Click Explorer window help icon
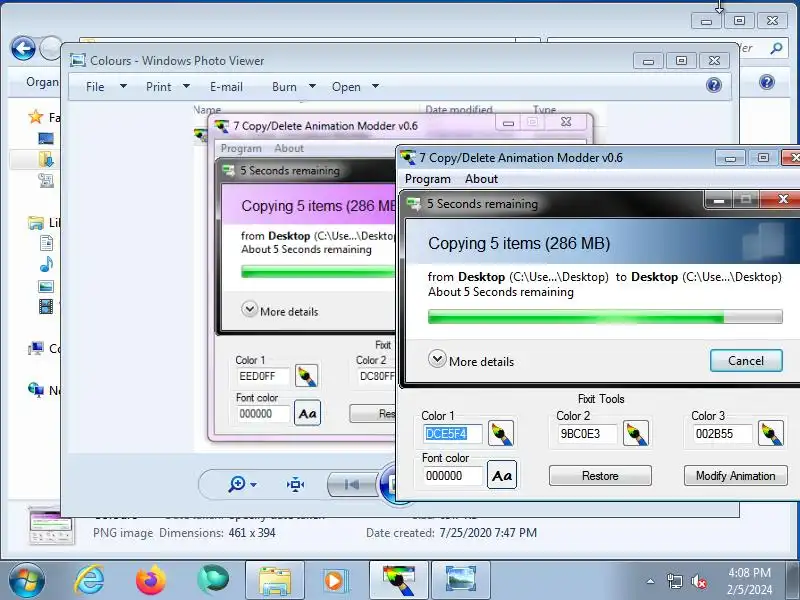Image resolution: width=800 pixels, height=600 pixels. tap(767, 82)
